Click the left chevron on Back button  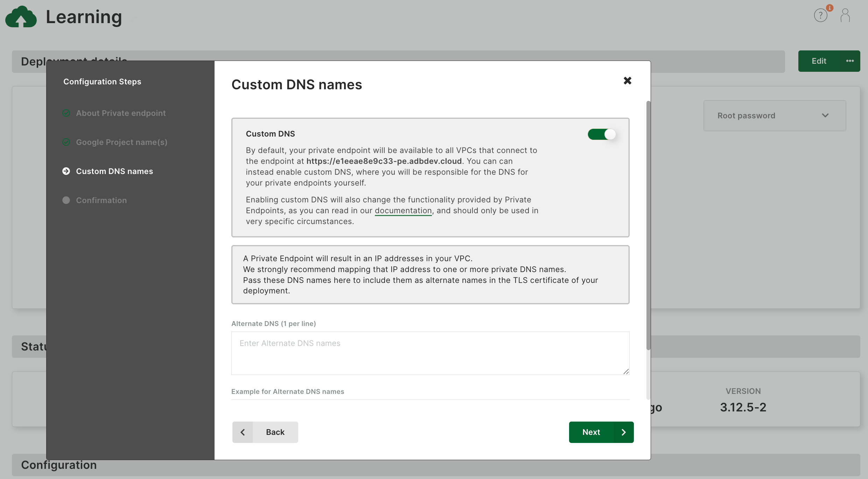(243, 432)
